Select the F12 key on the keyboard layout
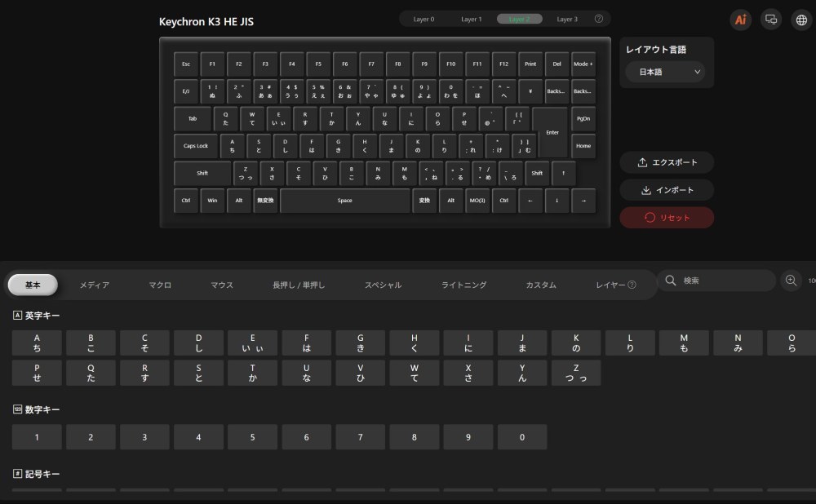This screenshot has width=816, height=504. coord(503,64)
